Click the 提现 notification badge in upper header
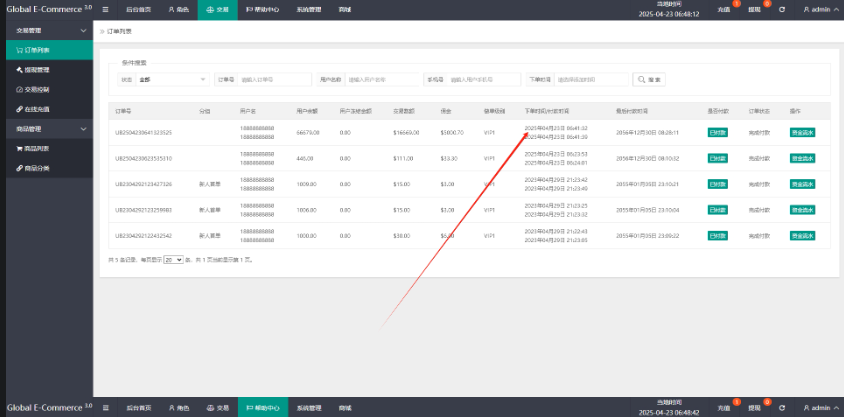This screenshot has height=417, width=844. 767,4
